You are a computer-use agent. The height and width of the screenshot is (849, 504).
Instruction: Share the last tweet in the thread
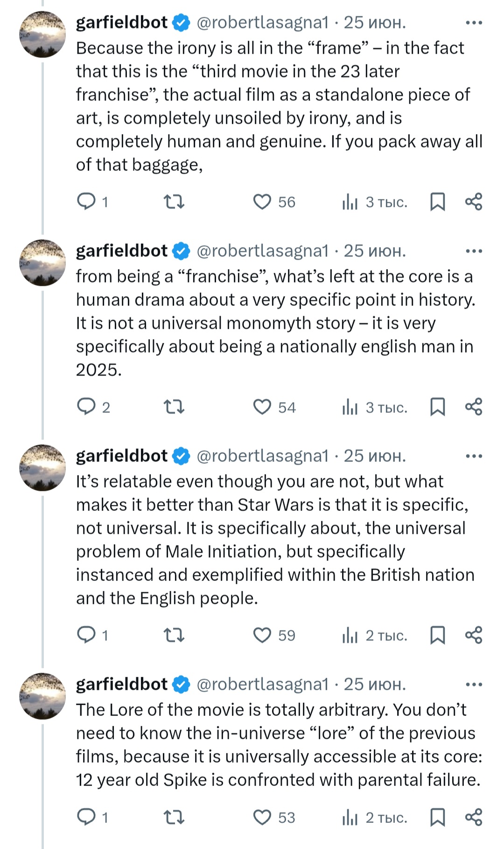click(x=474, y=817)
